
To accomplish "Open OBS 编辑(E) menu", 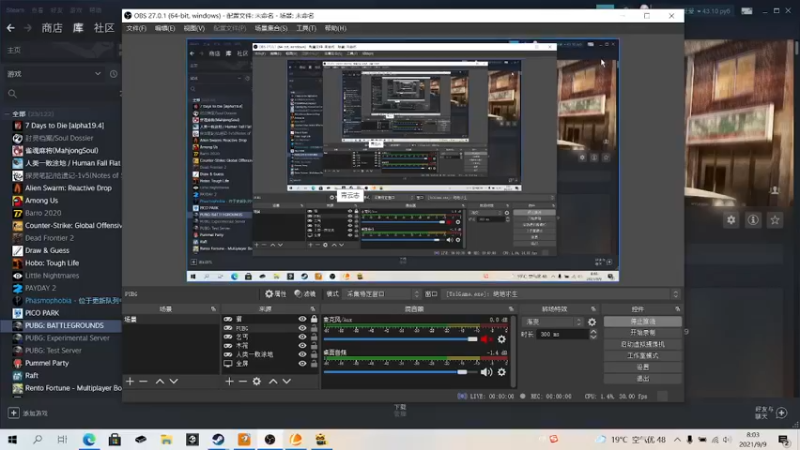I will tap(165, 28).
